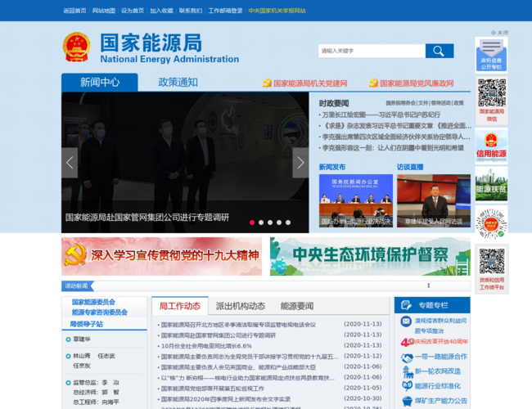Click leaf icon for 能源行业标准化

coord(407,386)
